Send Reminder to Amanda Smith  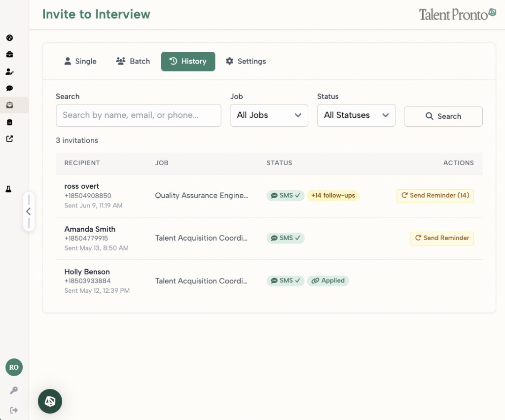coord(442,238)
